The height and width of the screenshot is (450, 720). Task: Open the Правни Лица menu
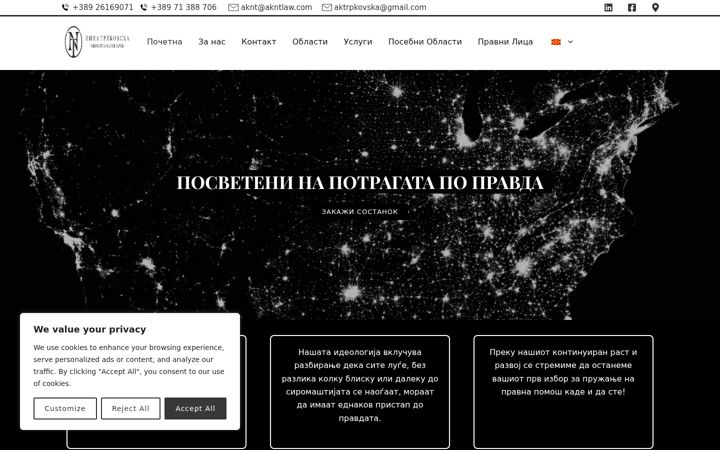coord(505,42)
